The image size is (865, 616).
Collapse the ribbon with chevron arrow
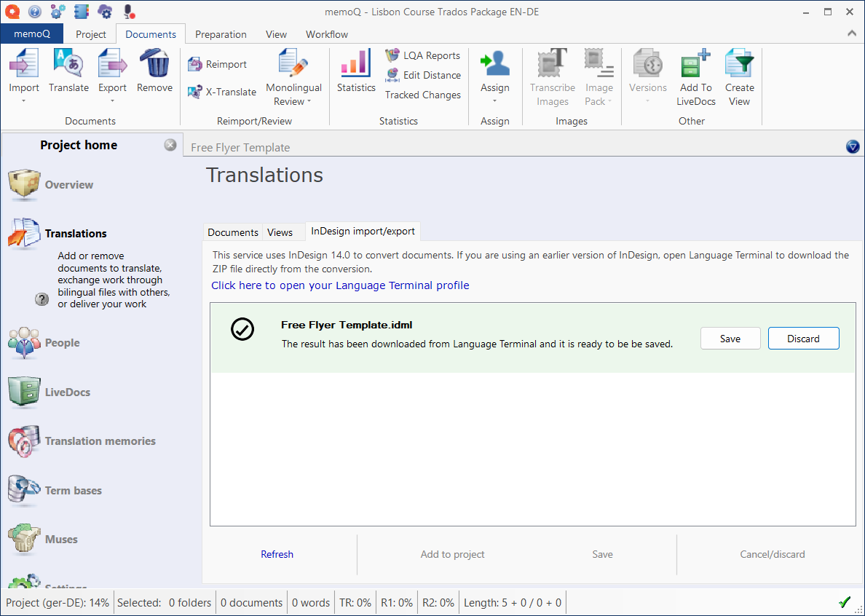coord(851,33)
